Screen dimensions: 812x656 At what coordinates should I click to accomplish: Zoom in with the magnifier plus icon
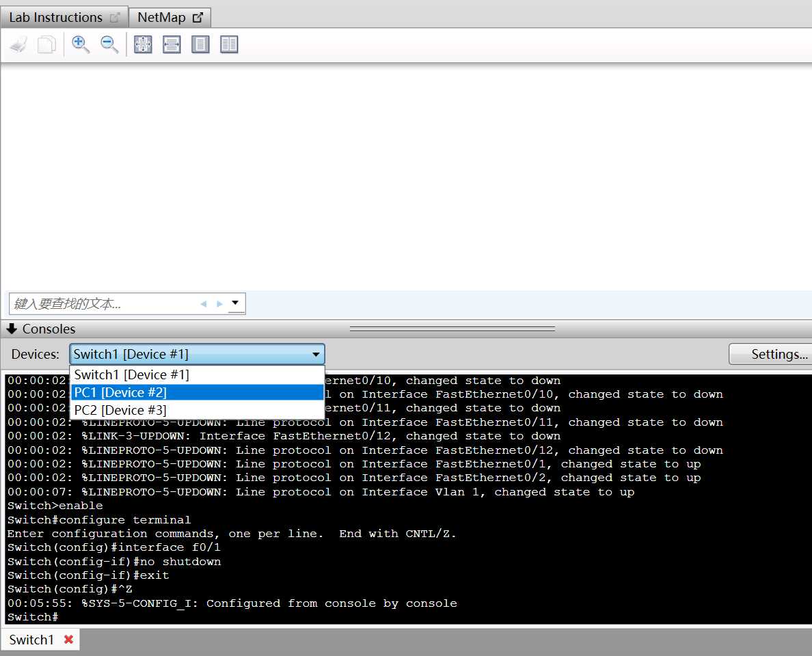click(80, 44)
